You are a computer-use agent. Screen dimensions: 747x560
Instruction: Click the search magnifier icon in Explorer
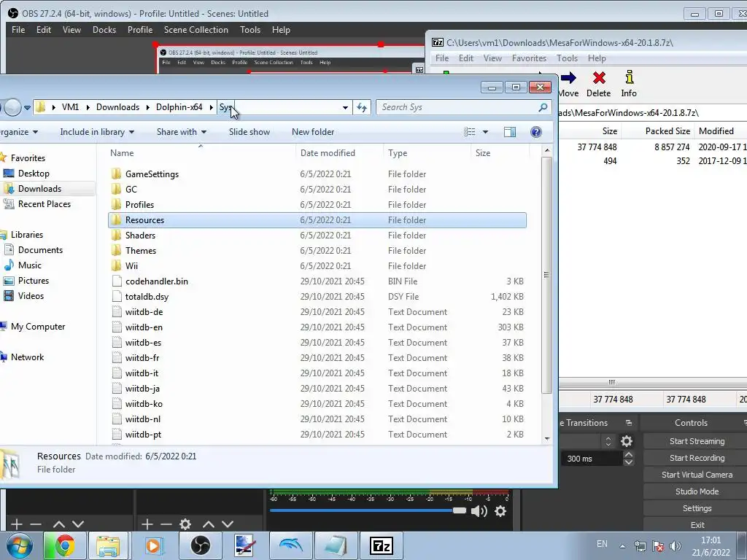(543, 107)
